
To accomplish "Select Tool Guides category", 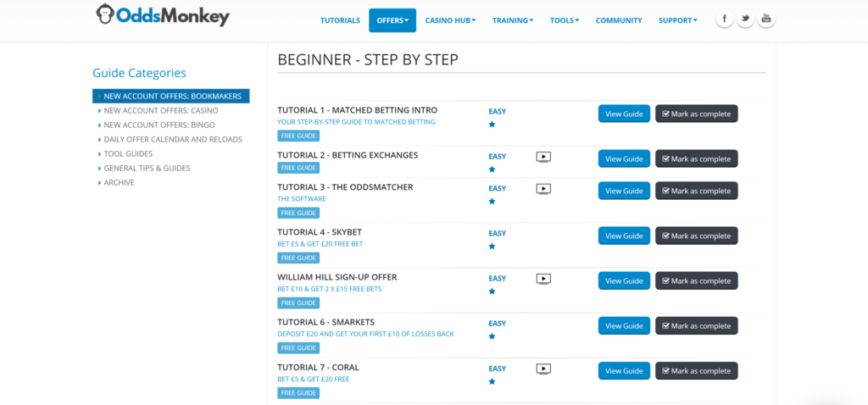I will point(129,154).
